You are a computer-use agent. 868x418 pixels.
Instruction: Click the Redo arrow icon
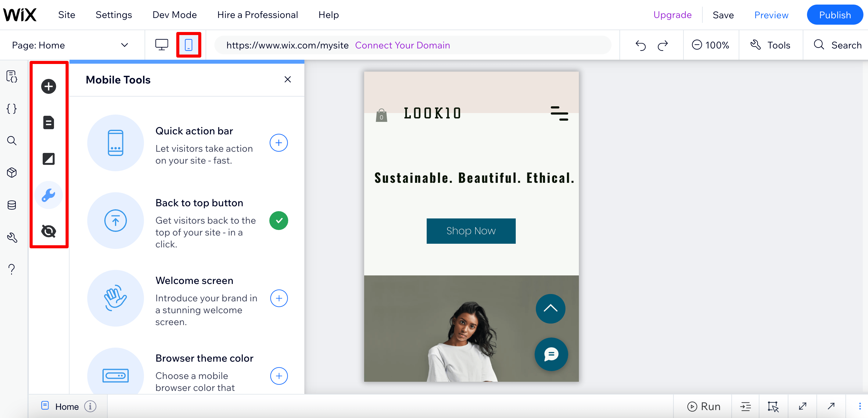(x=662, y=45)
